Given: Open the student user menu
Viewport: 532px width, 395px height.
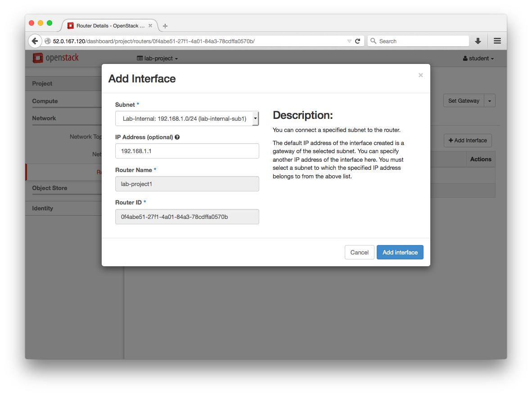Looking at the screenshot, I should click(x=478, y=59).
